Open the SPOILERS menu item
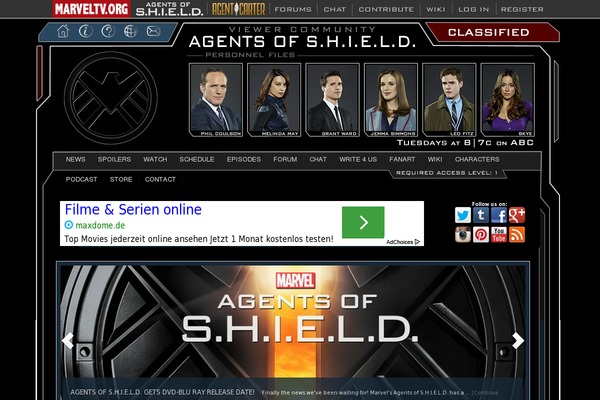Screen dimensions: 600x400 coord(114,159)
